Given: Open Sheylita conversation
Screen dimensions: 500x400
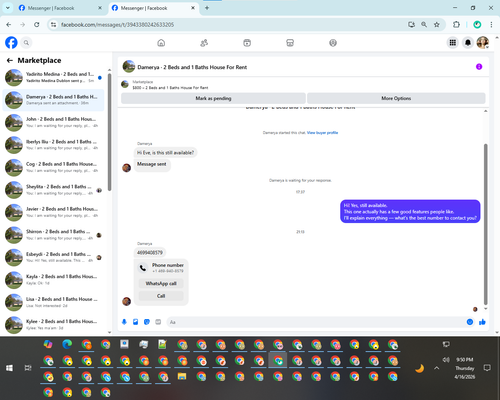Looking at the screenshot, I should click(x=53, y=190).
